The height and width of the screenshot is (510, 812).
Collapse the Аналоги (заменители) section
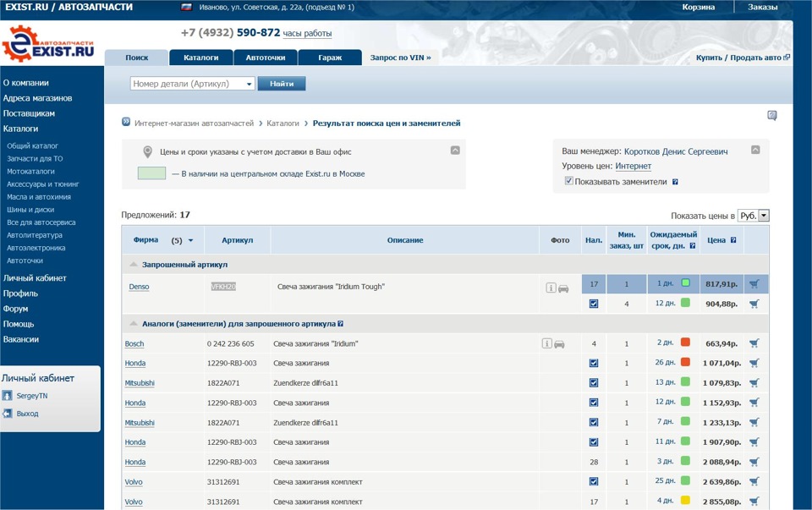134,324
